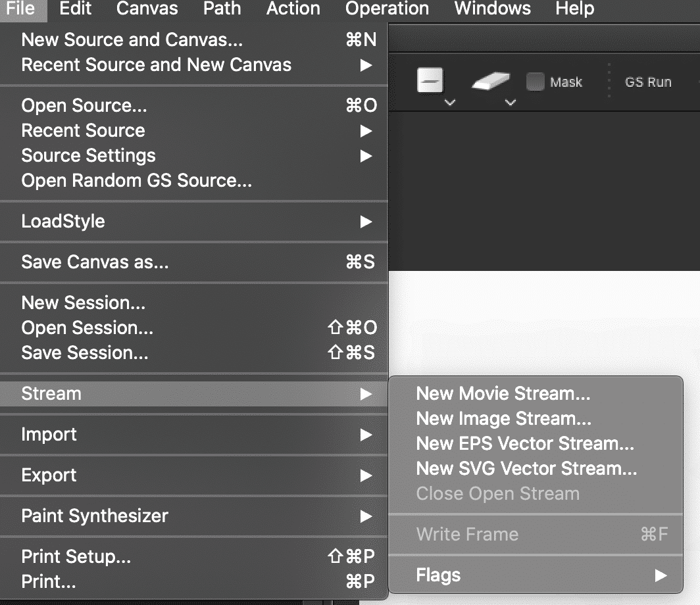Open the Canvas menu
700x605 pixels.
pyautogui.click(x=147, y=9)
